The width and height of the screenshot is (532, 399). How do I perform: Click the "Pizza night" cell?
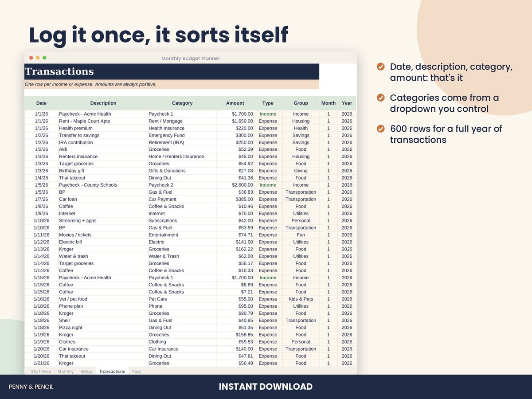pyautogui.click(x=103, y=328)
